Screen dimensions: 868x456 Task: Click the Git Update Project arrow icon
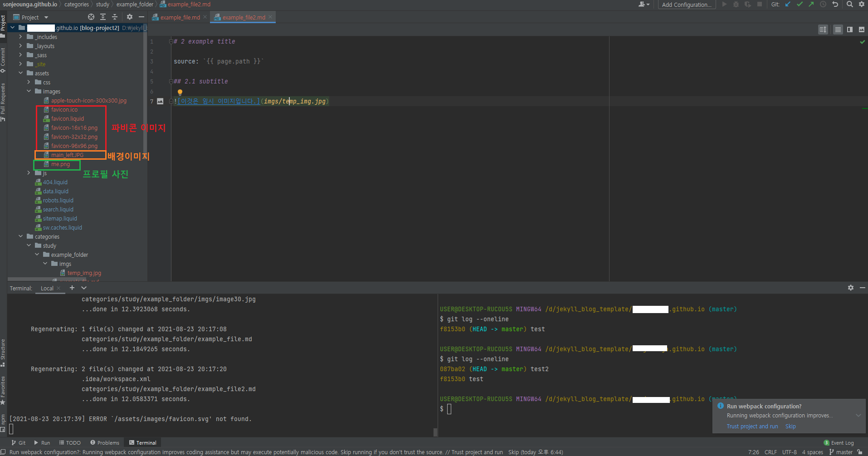point(788,5)
